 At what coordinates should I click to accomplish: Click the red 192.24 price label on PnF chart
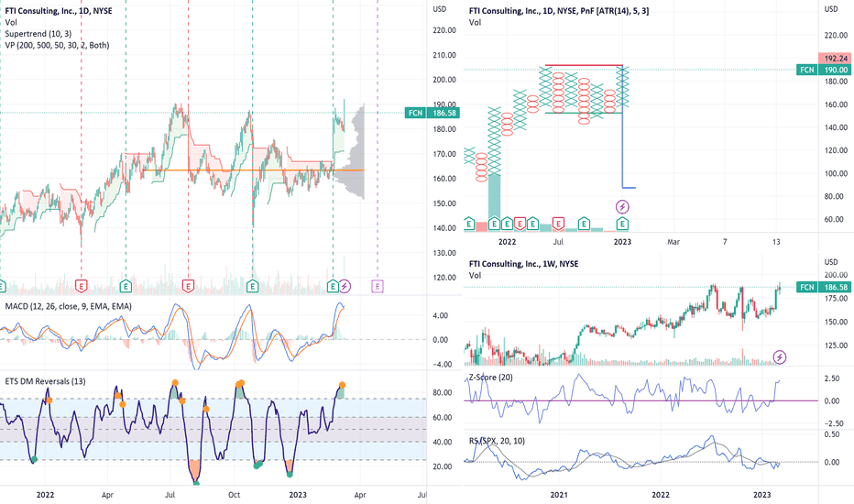tap(836, 59)
